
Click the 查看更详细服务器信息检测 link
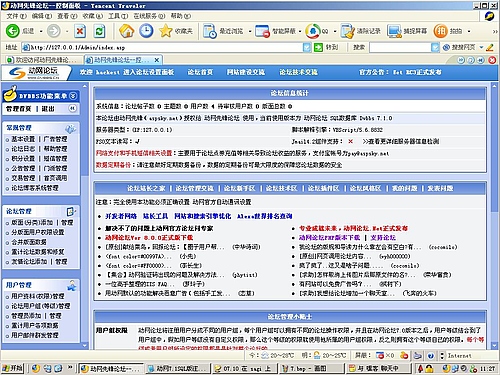point(401,141)
